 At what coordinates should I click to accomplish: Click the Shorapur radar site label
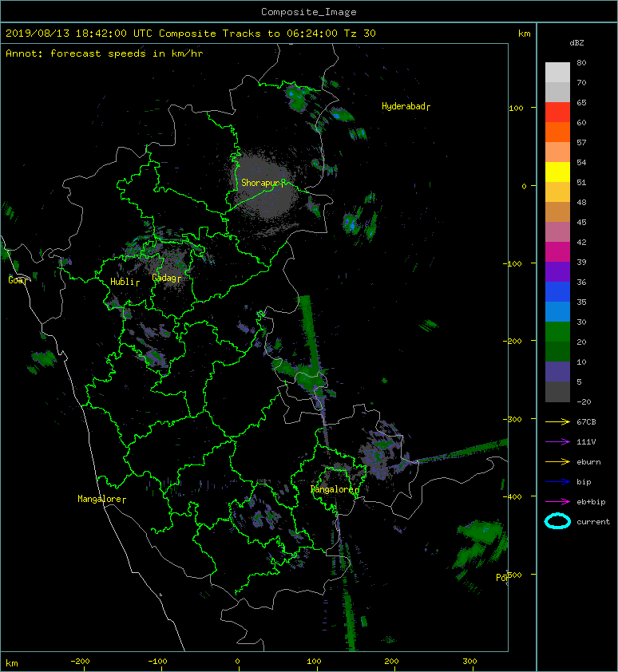(x=260, y=183)
